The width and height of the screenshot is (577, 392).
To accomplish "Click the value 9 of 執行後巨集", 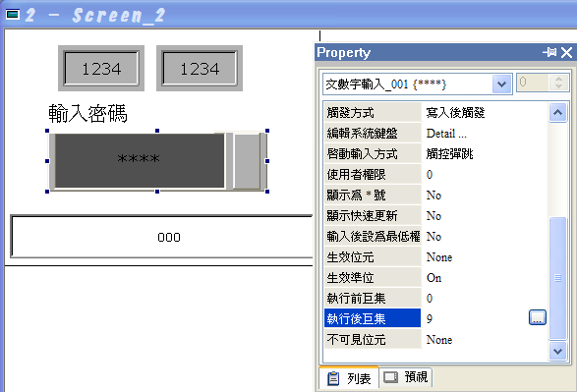I will [430, 319].
